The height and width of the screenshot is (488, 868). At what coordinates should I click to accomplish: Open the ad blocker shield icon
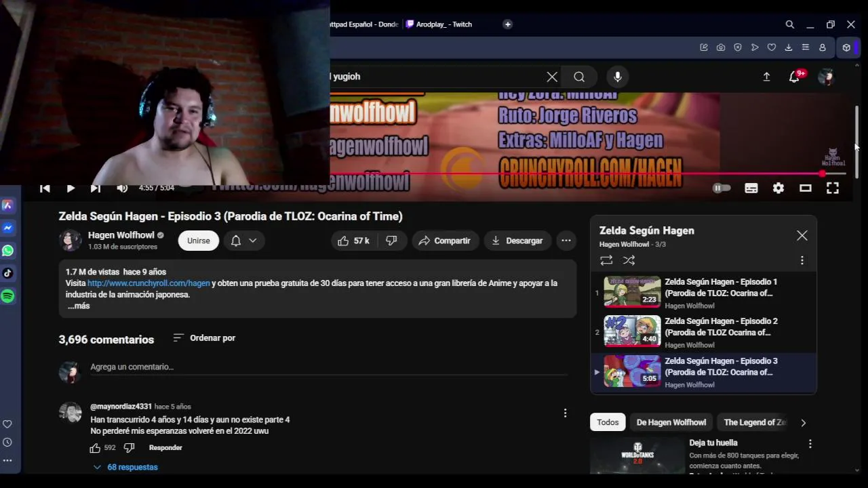pyautogui.click(x=738, y=47)
